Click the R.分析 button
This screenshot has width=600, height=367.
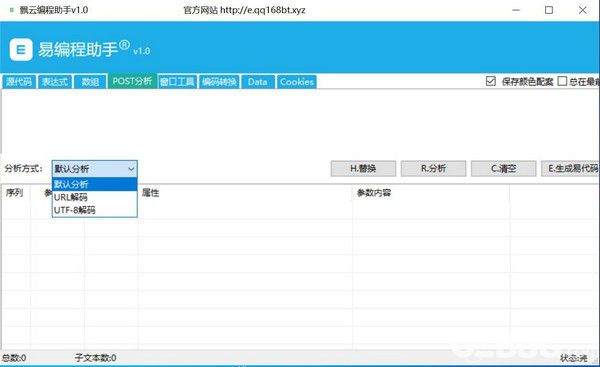[x=433, y=168]
